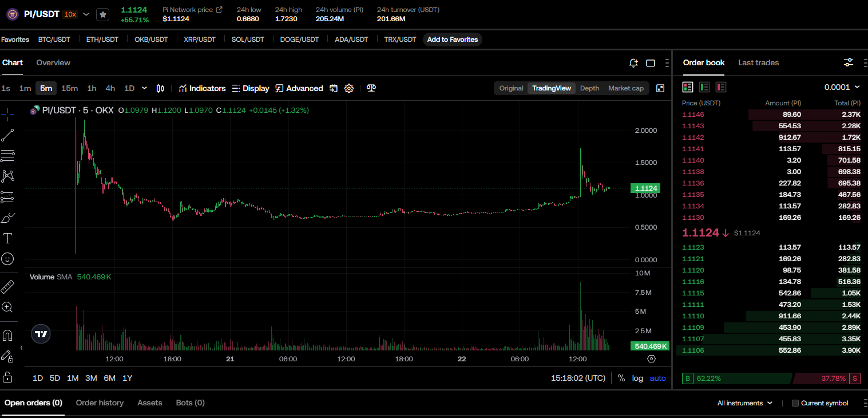Viewport: 868px width, 418px height.
Task: Click Add to Favorites button
Action: pyautogui.click(x=453, y=40)
